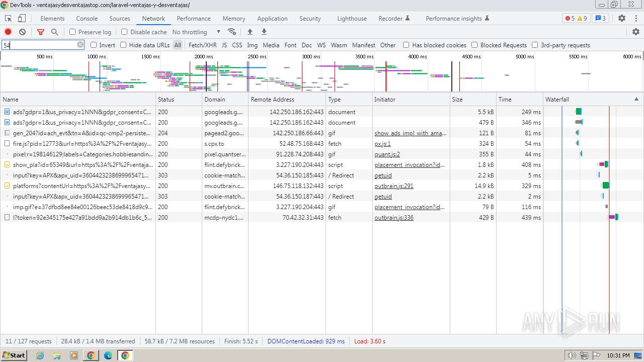Sort by Status column header
This screenshot has height=362, width=644.
coord(179,99)
